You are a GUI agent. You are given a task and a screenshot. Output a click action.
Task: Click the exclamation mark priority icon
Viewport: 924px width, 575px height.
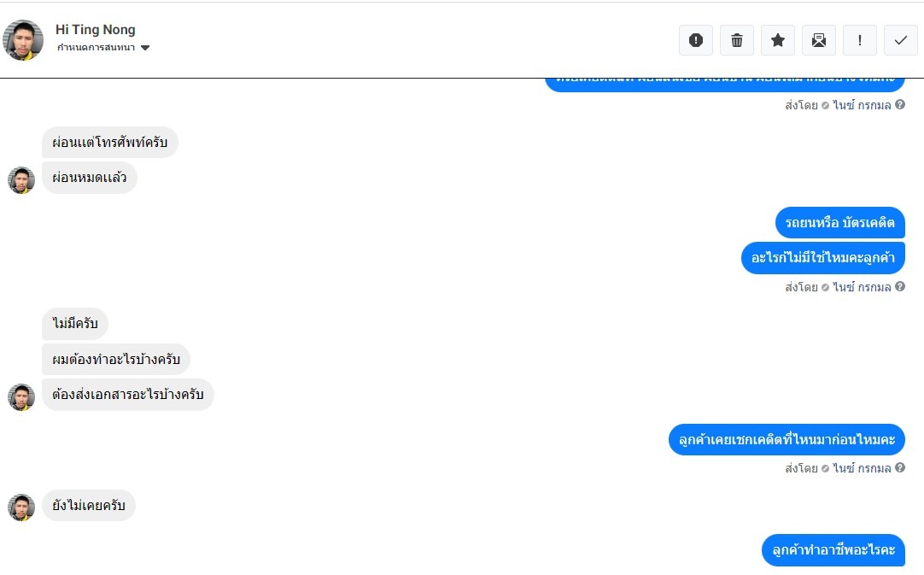(x=860, y=40)
